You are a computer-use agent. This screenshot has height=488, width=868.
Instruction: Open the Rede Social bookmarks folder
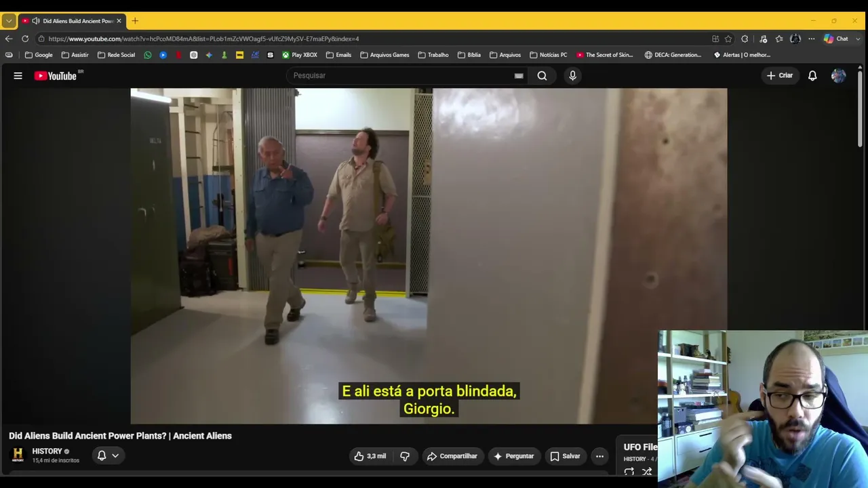(116, 55)
